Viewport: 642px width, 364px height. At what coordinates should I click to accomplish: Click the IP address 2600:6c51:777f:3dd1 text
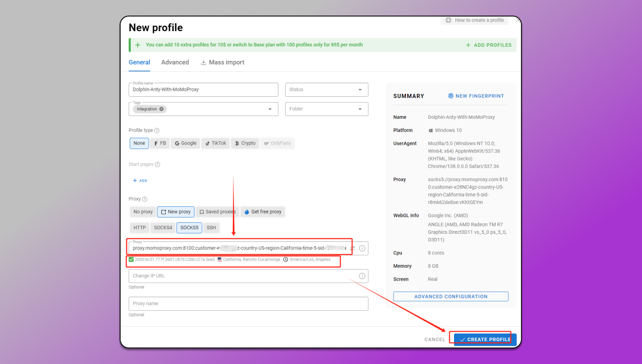175,259
